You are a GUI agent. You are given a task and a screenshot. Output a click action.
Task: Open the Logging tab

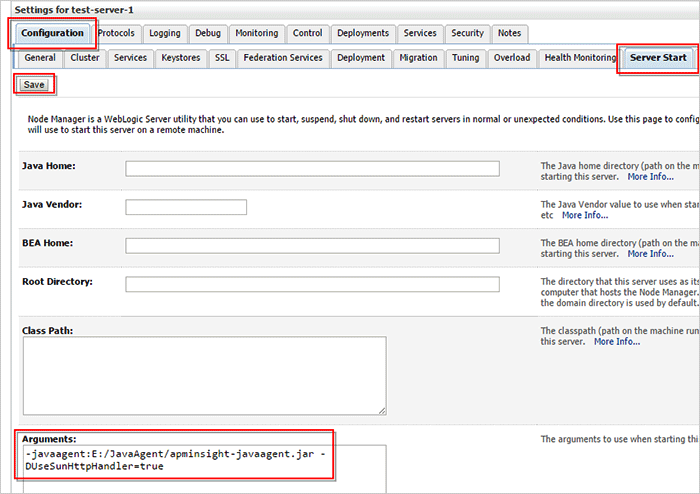[165, 33]
